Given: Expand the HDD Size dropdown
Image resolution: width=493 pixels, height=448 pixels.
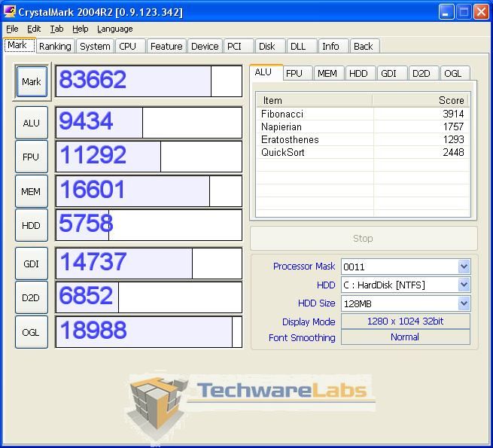Looking at the screenshot, I should (x=464, y=303).
